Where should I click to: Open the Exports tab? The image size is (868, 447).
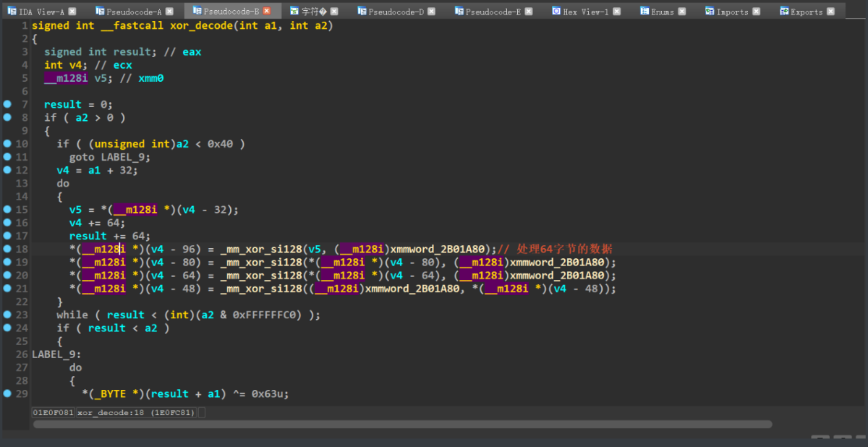pos(806,12)
